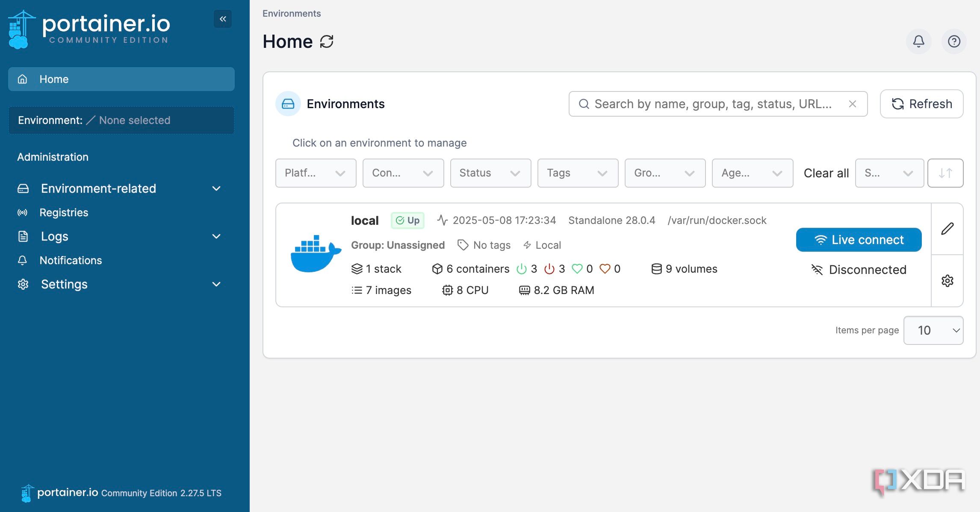Screen dimensions: 980x512
Task: Toggle the Live connect option
Action: 858,240
